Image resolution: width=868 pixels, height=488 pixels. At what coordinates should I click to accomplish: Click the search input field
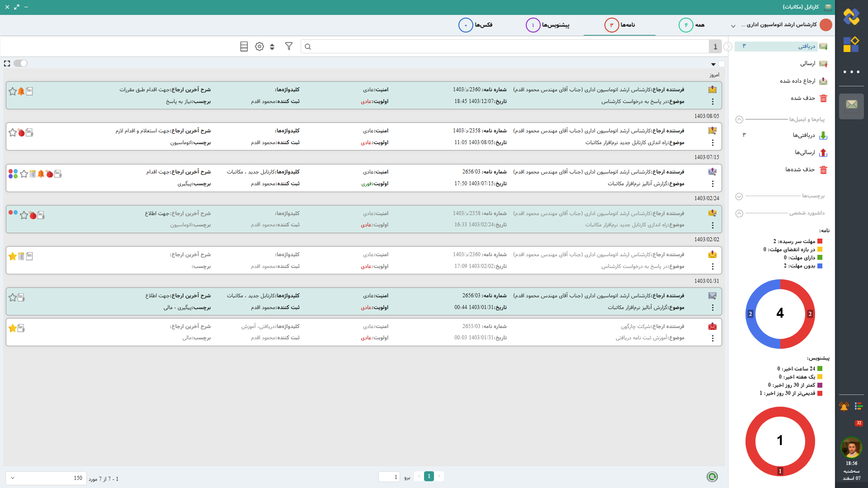click(506, 47)
